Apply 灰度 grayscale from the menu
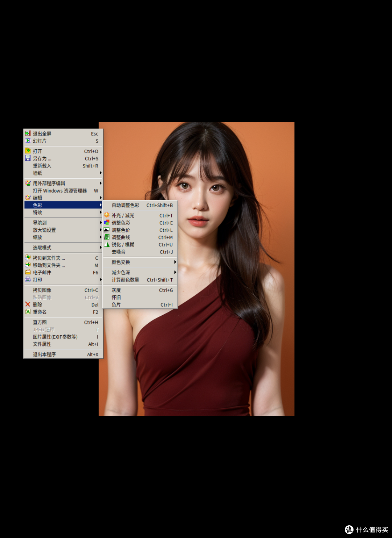Image resolution: width=392 pixels, height=538 pixels. click(x=140, y=290)
